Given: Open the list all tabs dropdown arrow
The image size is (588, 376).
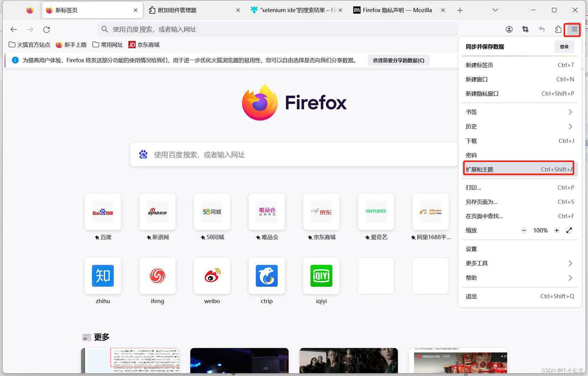Looking at the screenshot, I should (495, 10).
